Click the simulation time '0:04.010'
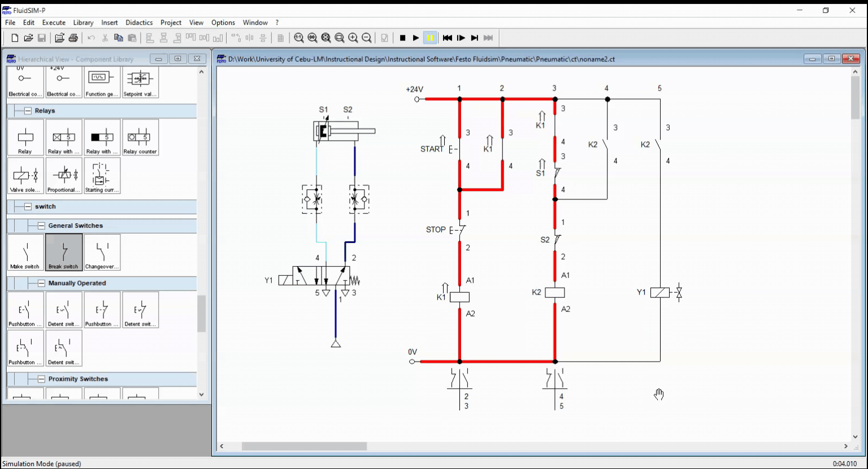 [x=845, y=464]
